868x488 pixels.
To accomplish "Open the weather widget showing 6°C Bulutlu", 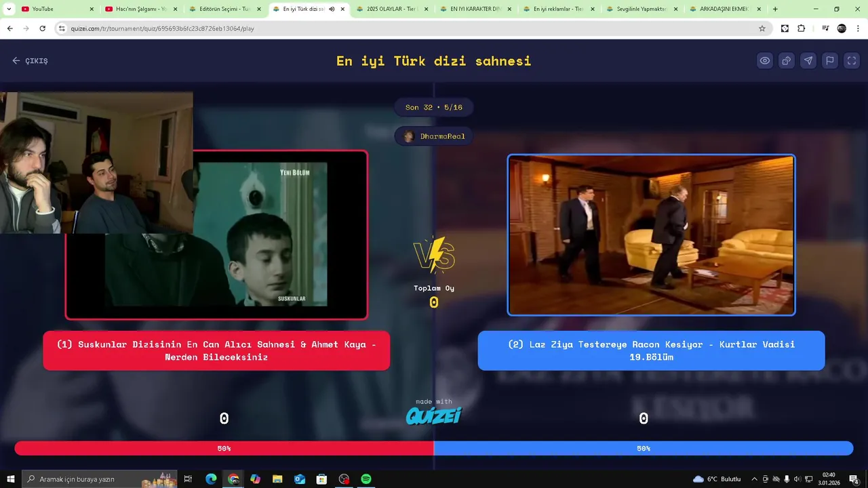I will [717, 479].
